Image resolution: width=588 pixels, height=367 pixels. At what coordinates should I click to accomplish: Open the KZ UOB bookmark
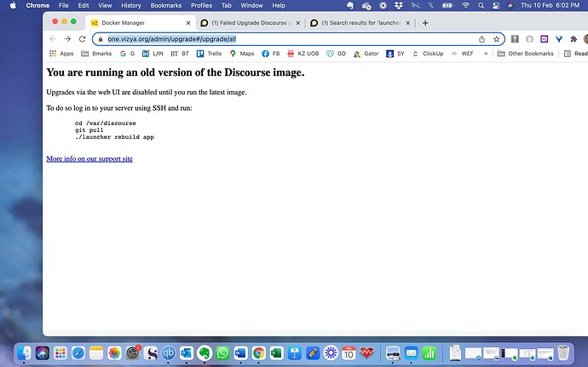point(303,54)
